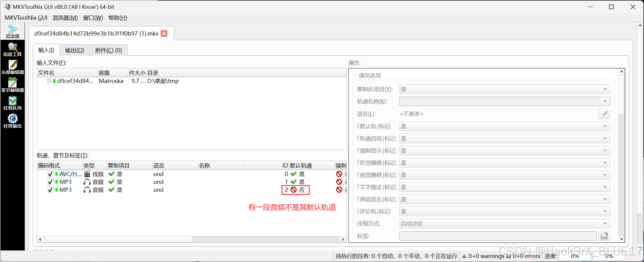Open the 「默认轨」标记 dropdown

[x=504, y=126]
